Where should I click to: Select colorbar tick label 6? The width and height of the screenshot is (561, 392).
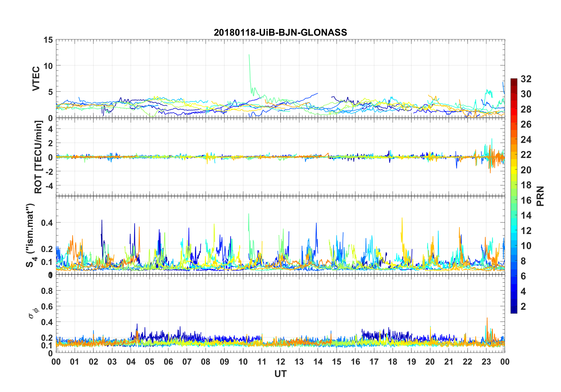524,276
